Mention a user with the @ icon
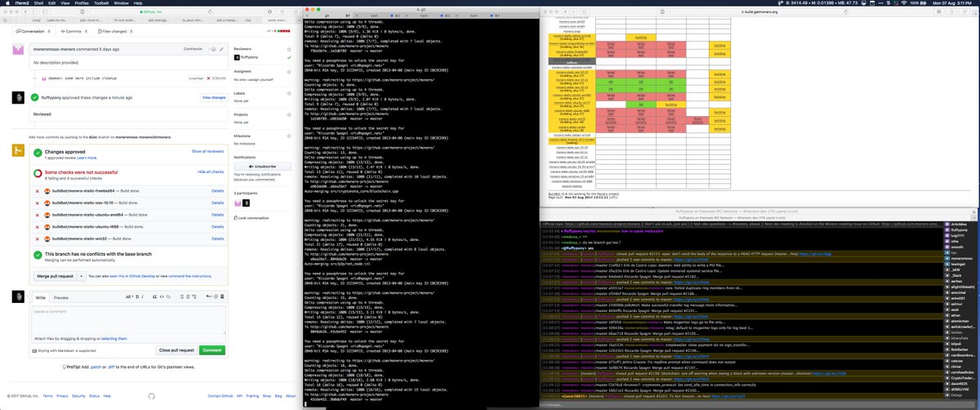Viewport: 980px width, 410px height. click(x=216, y=296)
